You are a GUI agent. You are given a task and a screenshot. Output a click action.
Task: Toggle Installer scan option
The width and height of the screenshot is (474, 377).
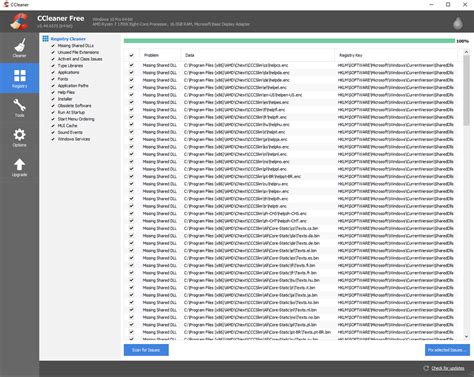pyautogui.click(x=53, y=99)
